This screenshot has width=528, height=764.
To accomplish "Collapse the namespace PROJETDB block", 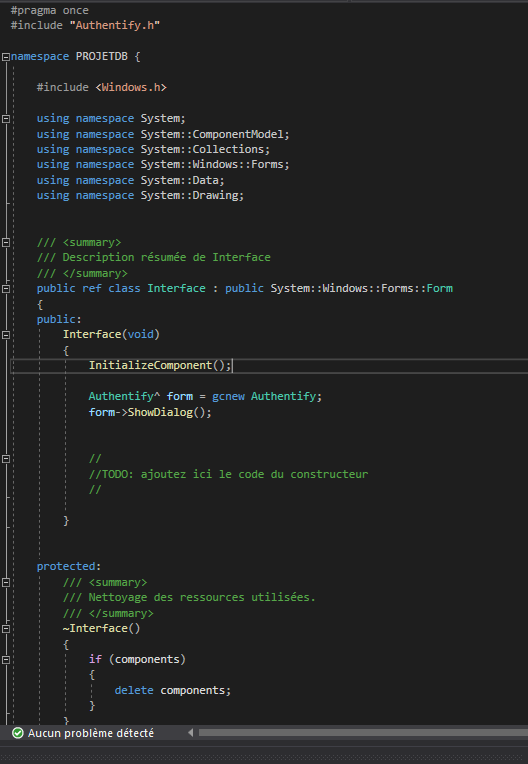I will click(6, 57).
